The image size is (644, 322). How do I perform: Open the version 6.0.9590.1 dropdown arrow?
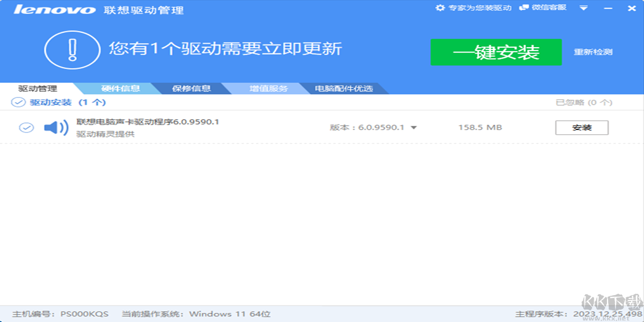tap(414, 128)
